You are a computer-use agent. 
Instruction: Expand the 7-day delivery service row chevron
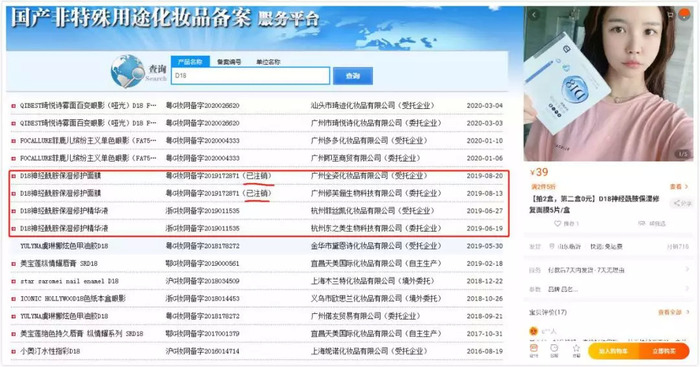(687, 270)
